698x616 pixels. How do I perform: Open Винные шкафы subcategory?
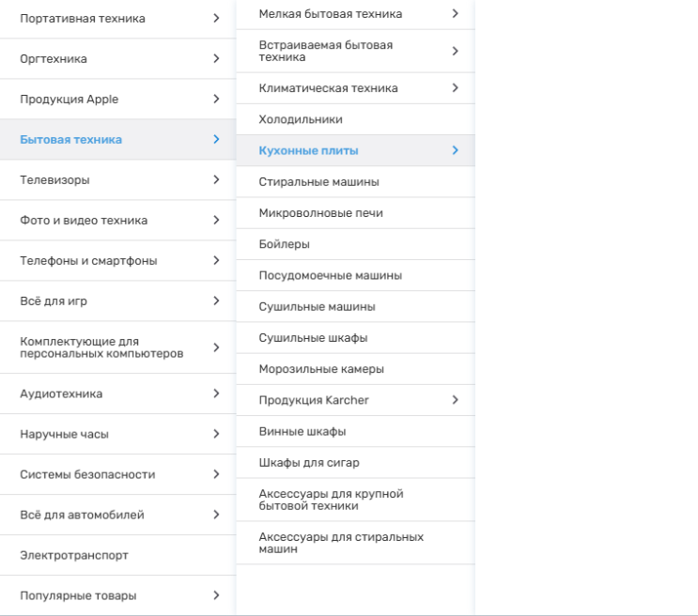pos(302,431)
